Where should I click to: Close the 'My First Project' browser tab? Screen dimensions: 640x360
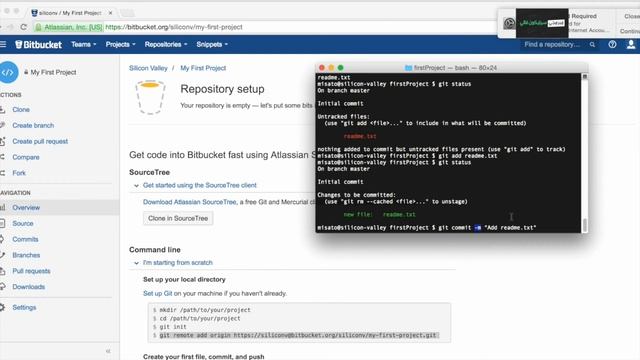pos(110,13)
